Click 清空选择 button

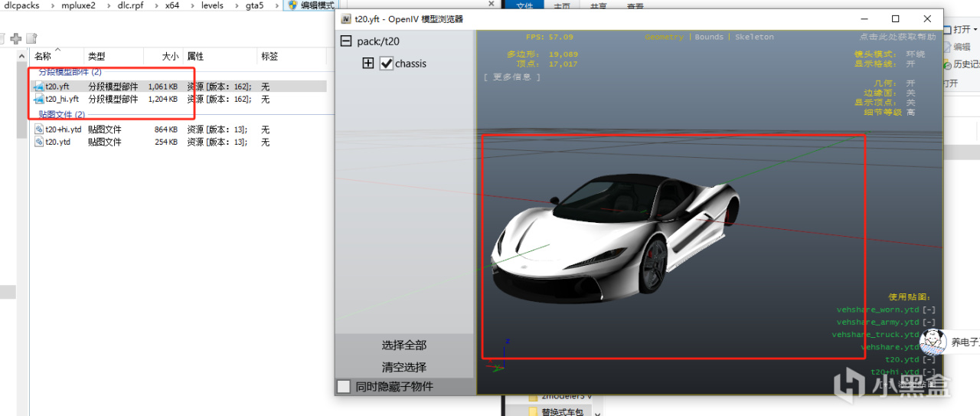(404, 367)
